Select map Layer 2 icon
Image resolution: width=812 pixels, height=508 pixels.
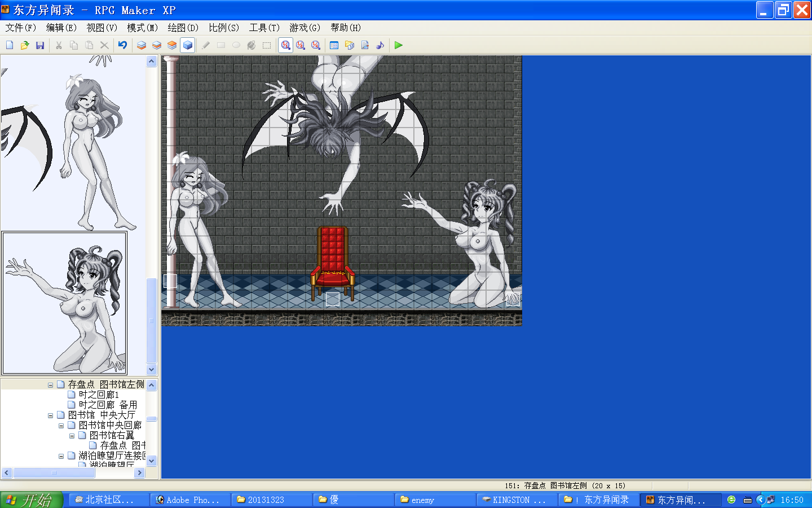pos(157,45)
